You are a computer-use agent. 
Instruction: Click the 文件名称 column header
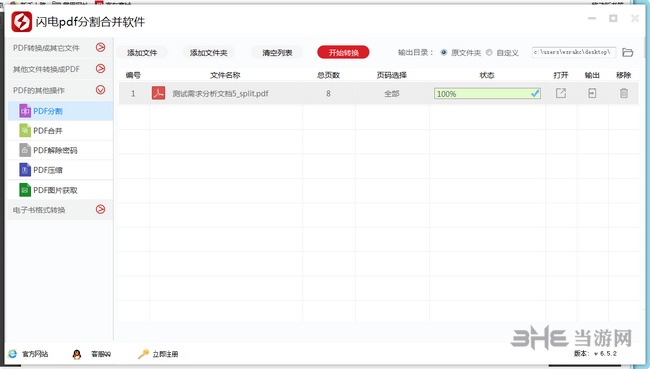tap(225, 75)
